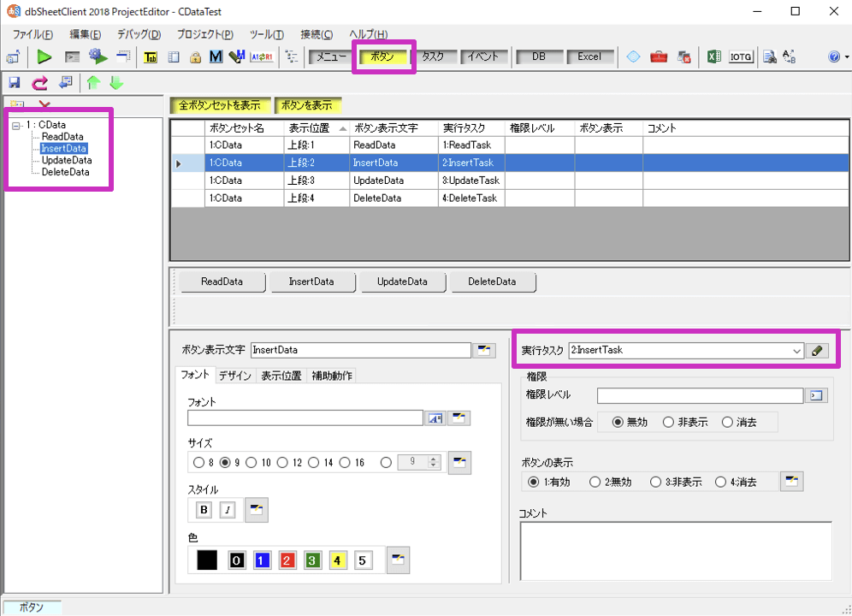852x616 pixels.
Task: Click the red toolbox icon
Action: pyautogui.click(x=659, y=57)
